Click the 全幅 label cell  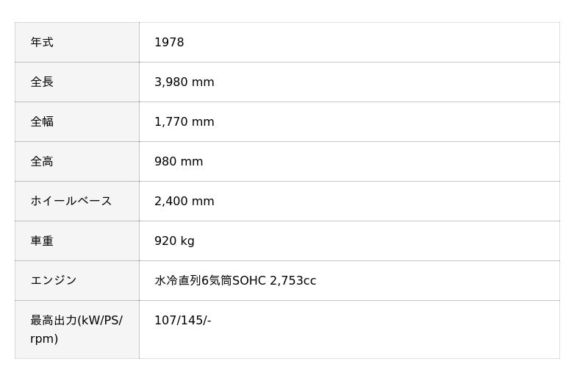(x=42, y=122)
